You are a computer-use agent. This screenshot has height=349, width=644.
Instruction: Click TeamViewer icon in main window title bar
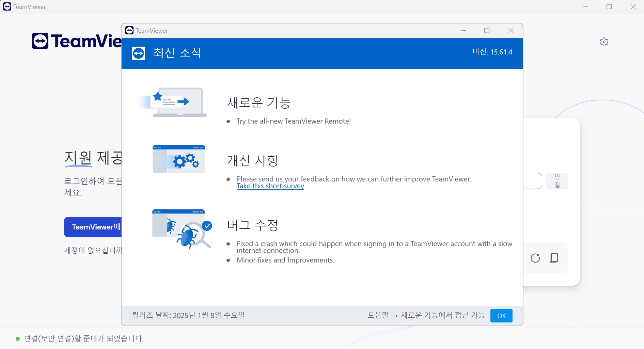(7, 6)
